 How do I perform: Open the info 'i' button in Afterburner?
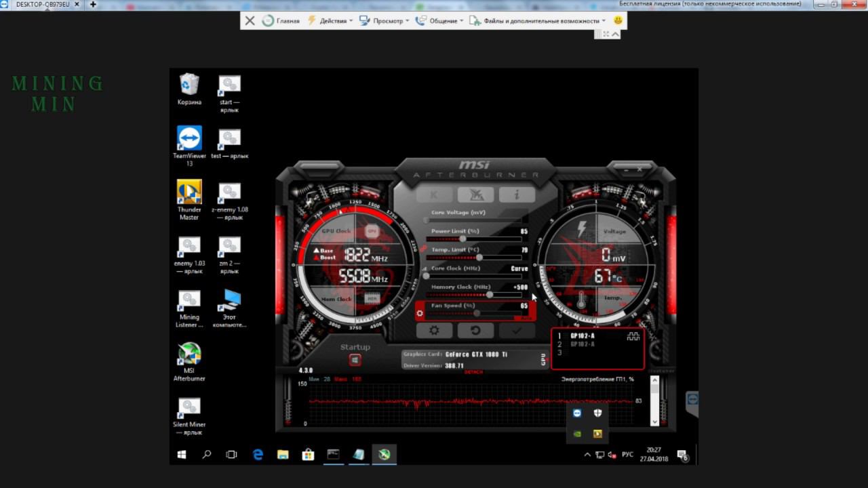517,195
